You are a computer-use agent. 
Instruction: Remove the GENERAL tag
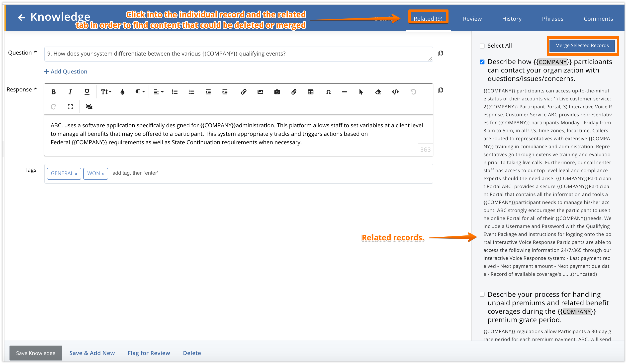[76, 174]
